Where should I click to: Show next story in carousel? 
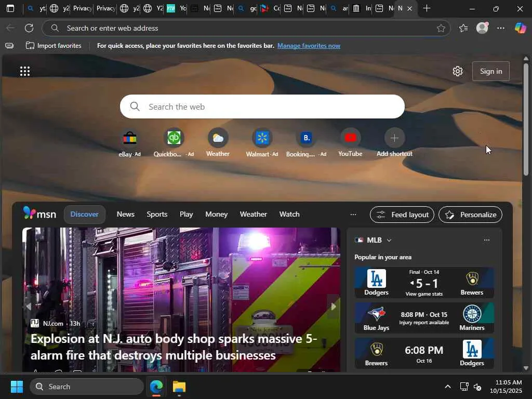(334, 307)
